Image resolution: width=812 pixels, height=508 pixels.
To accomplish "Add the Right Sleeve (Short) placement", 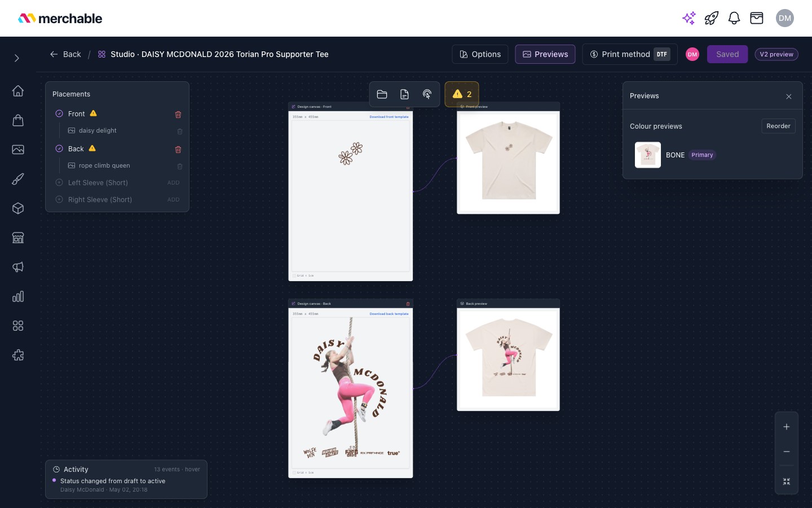I will [173, 200].
